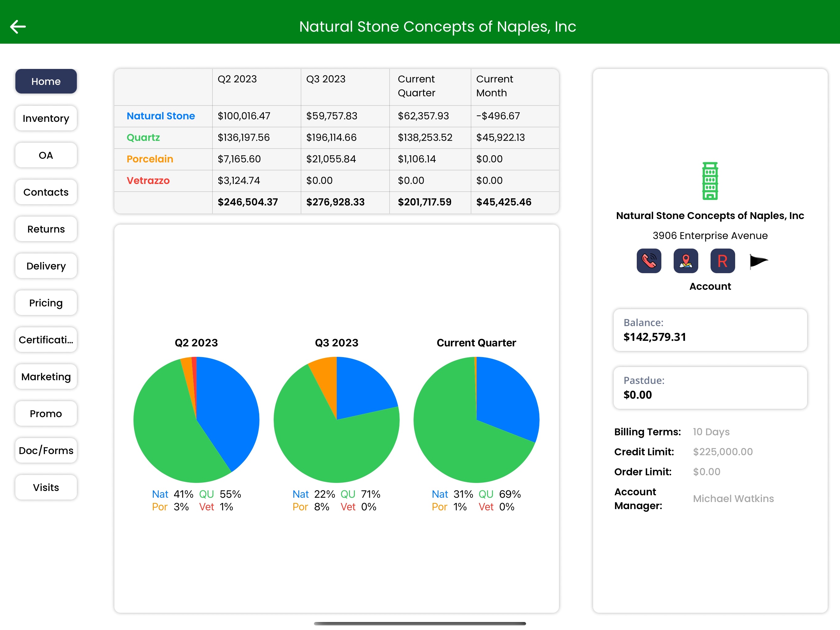
Task: Open the Inventory section
Action: pos(46,118)
